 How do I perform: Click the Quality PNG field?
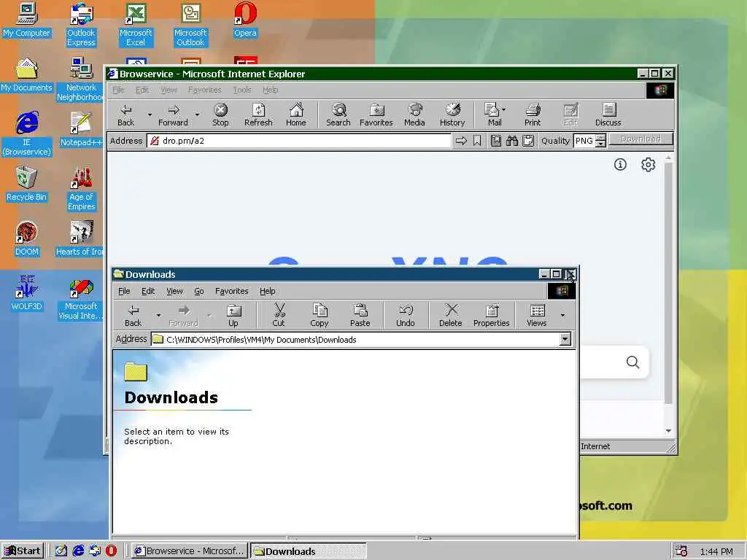coord(584,141)
